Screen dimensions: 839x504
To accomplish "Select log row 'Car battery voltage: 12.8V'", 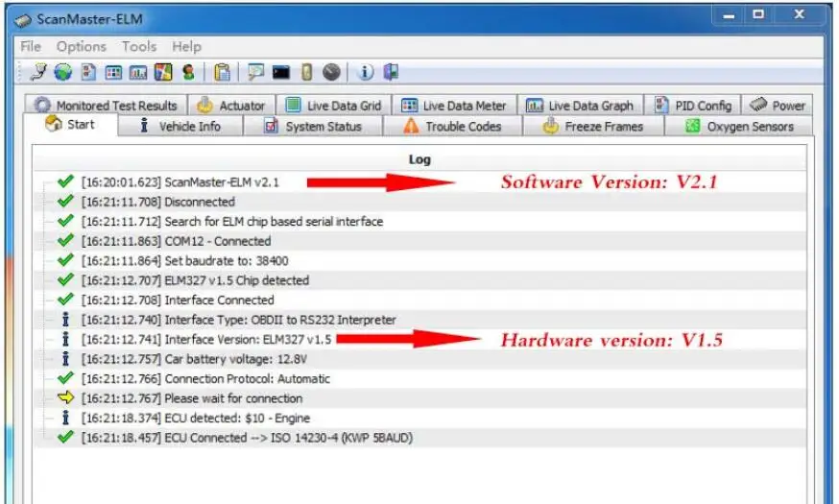I will click(419, 359).
